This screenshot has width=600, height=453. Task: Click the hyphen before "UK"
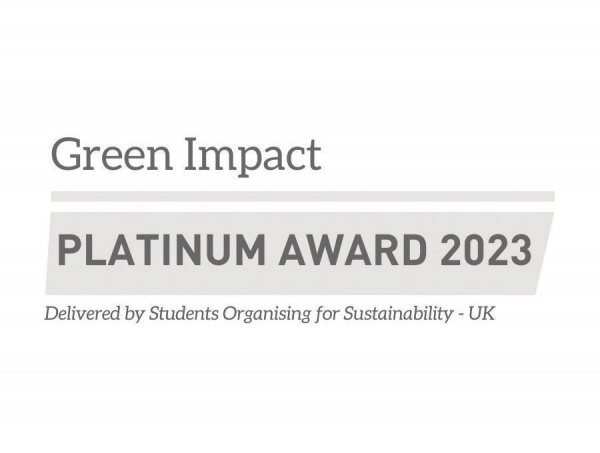pyautogui.click(x=459, y=314)
